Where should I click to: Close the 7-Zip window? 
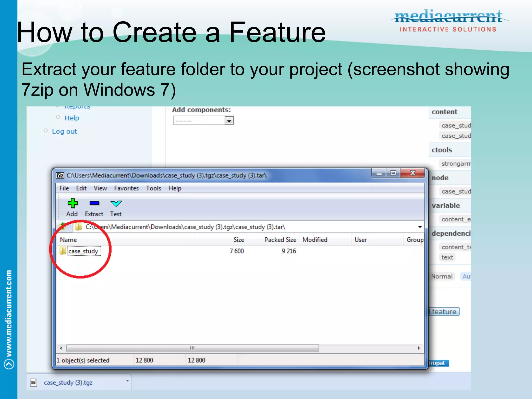pos(413,173)
